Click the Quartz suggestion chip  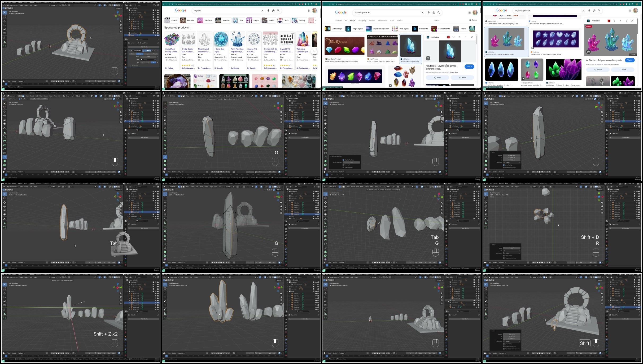171,20
